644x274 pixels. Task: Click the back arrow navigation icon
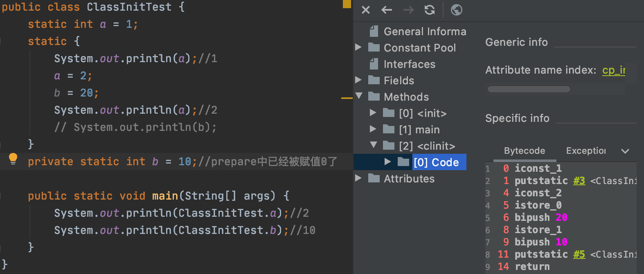coord(387,10)
